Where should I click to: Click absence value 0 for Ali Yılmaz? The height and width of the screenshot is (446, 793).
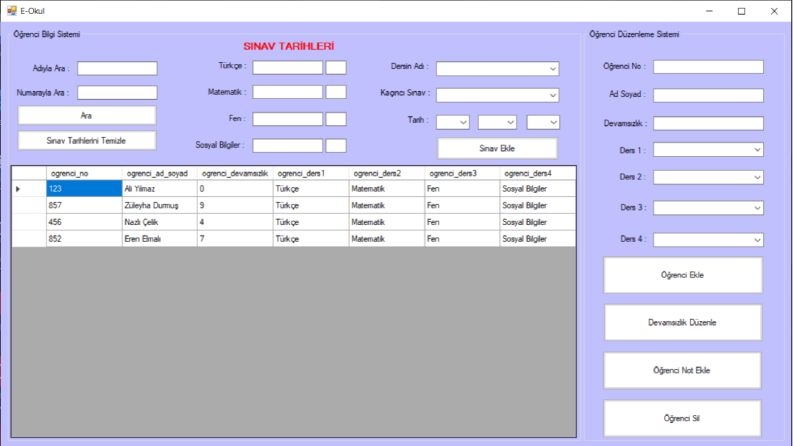235,189
